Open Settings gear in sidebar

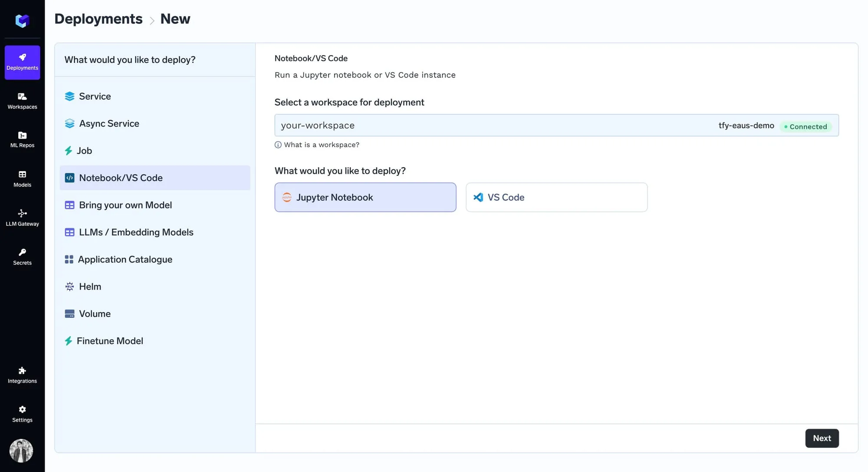[x=22, y=414]
